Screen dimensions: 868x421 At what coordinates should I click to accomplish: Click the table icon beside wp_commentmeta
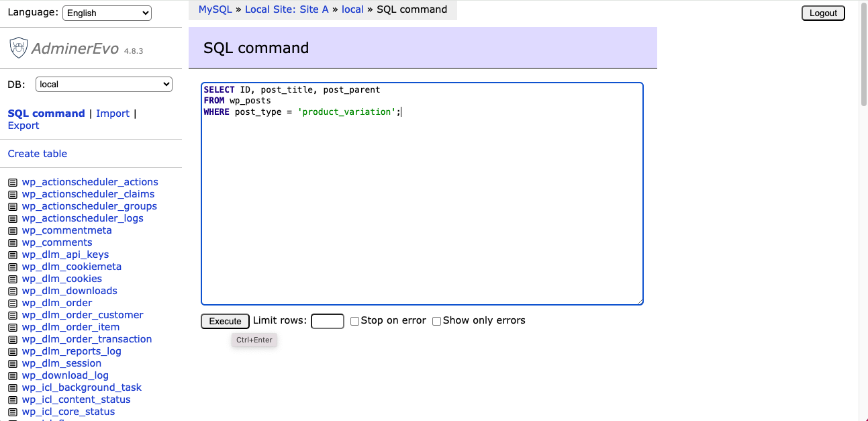pos(12,231)
